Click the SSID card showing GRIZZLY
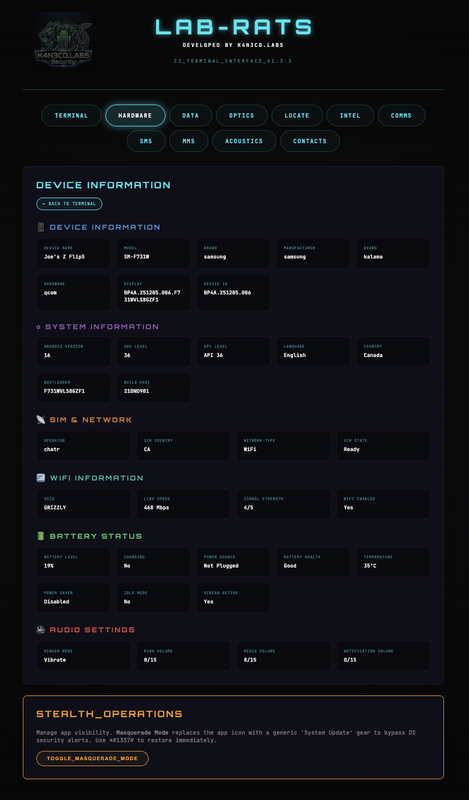This screenshot has height=800, width=469. click(x=83, y=504)
